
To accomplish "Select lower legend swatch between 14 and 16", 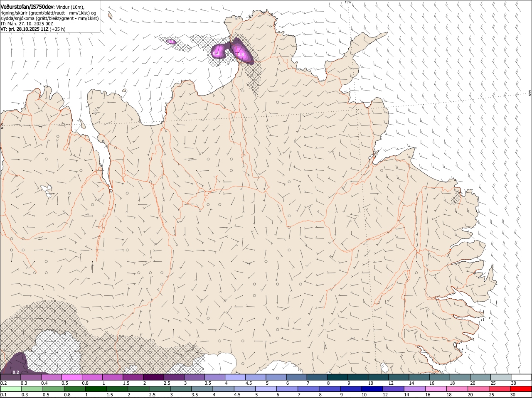I will point(415,389).
